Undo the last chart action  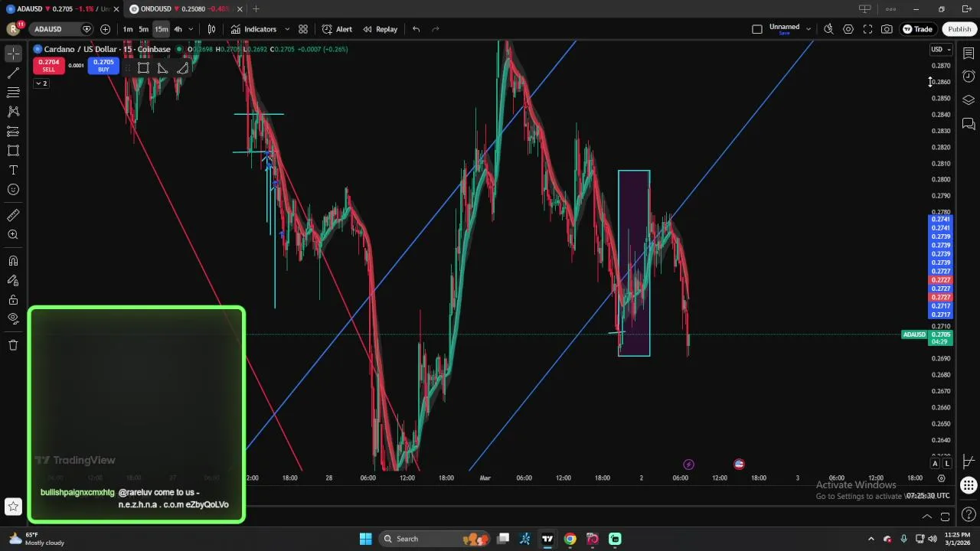416,29
